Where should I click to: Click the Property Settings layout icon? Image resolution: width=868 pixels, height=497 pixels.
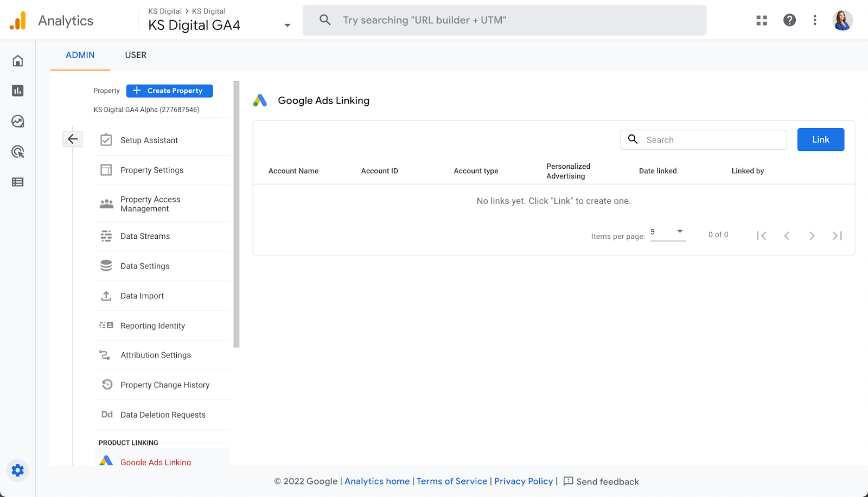(106, 170)
